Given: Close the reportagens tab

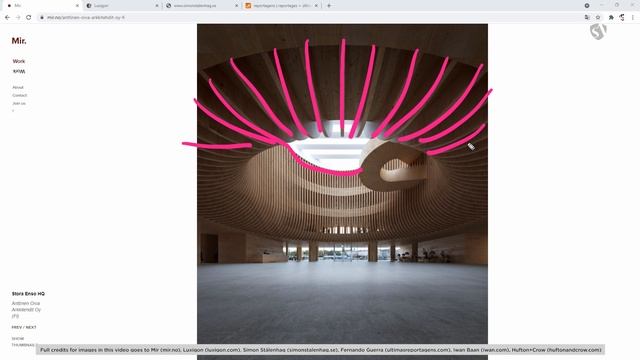Looking at the screenshot, I should (316, 6).
